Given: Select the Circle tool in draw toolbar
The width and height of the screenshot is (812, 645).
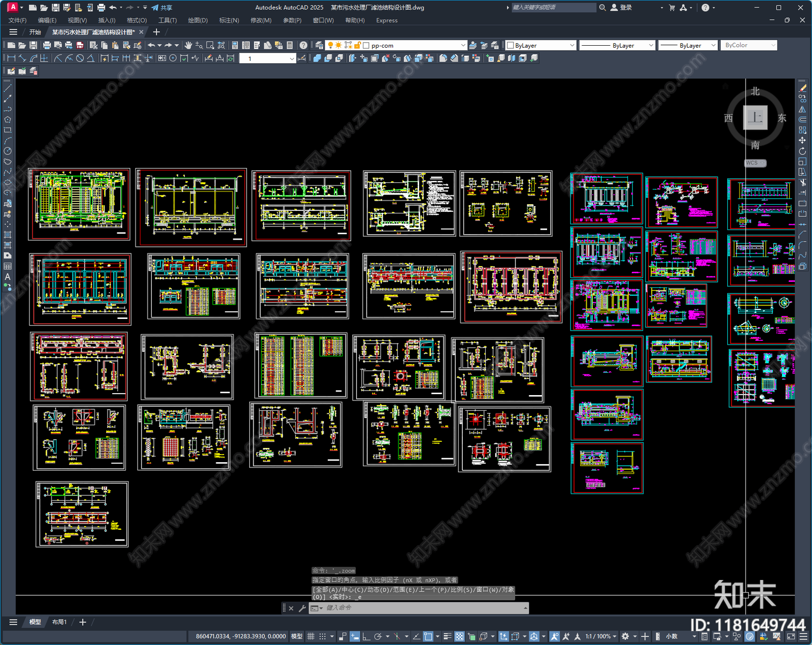Looking at the screenshot, I should [7, 151].
